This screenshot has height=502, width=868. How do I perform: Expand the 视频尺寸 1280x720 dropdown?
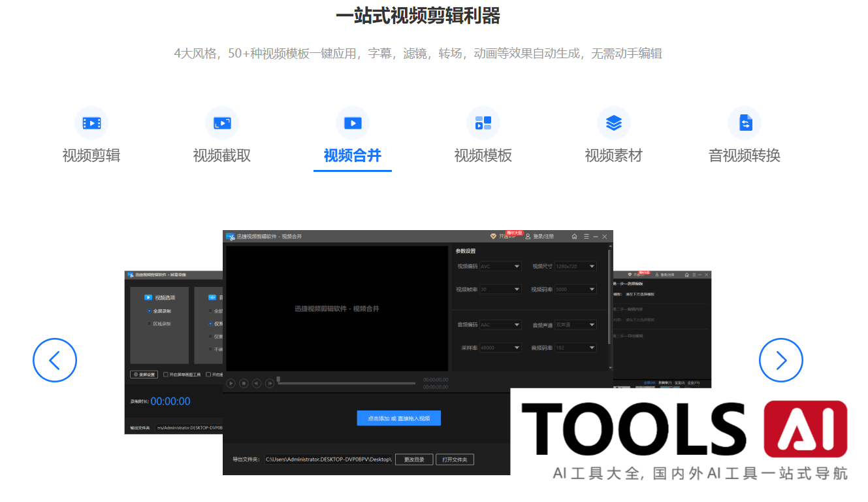tap(574, 266)
